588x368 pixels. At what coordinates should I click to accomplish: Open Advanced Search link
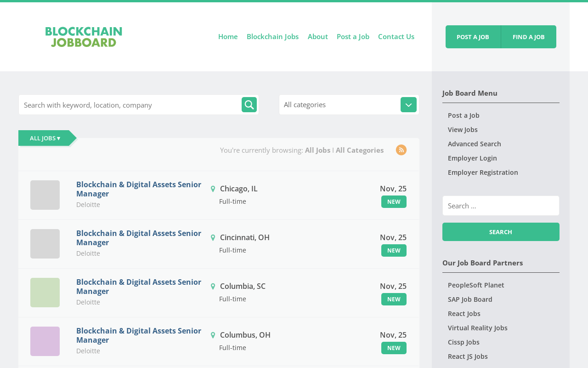tap(475, 144)
